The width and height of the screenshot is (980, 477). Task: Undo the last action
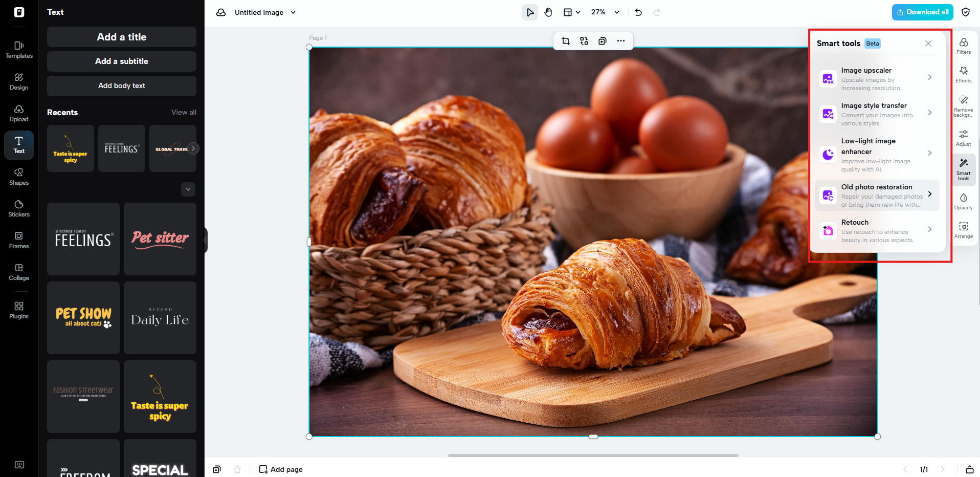[638, 12]
